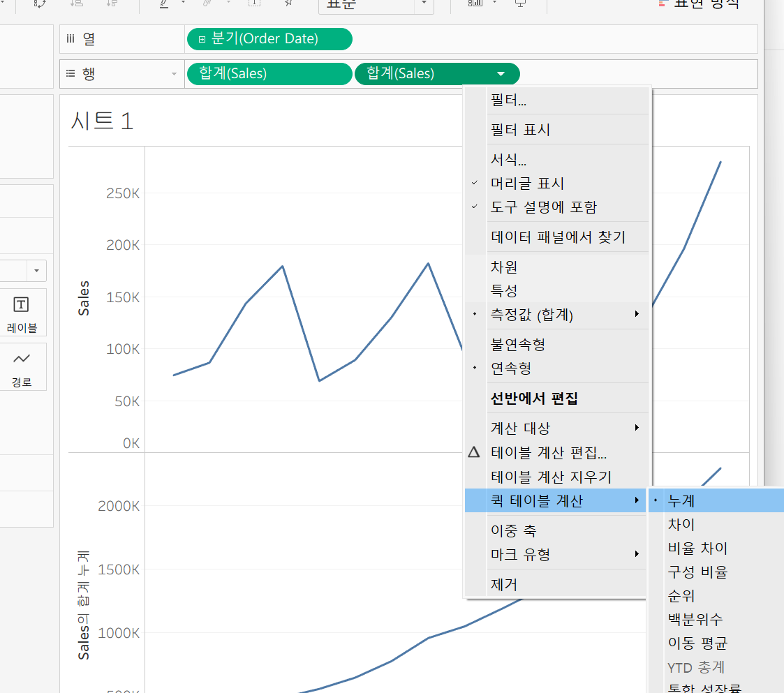
Task: Click the 2000K axis label
Action: (x=119, y=506)
